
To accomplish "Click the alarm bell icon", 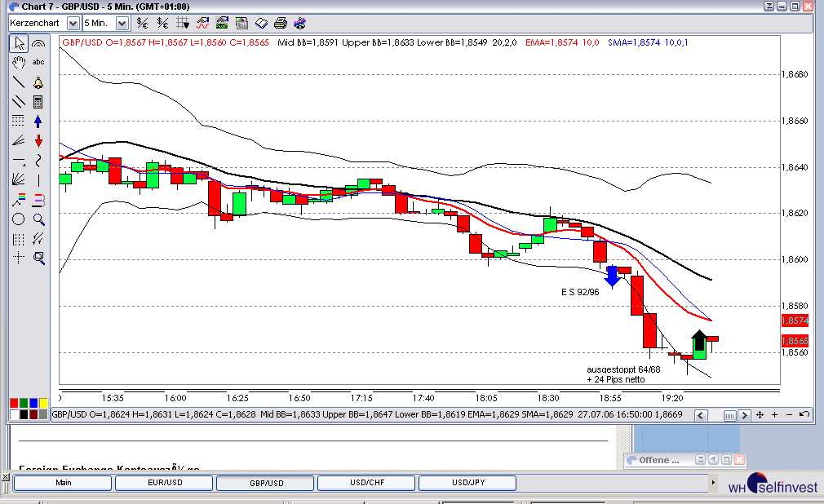I will (x=38, y=82).
